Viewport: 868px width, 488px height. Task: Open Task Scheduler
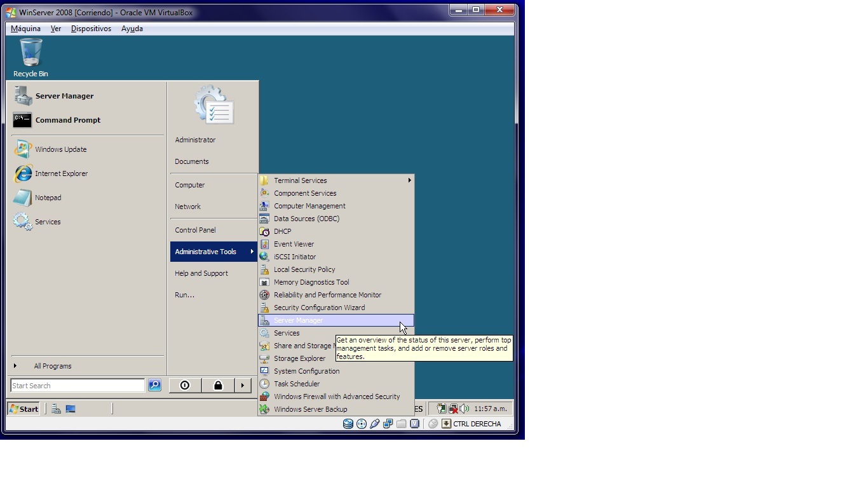tap(336, 384)
